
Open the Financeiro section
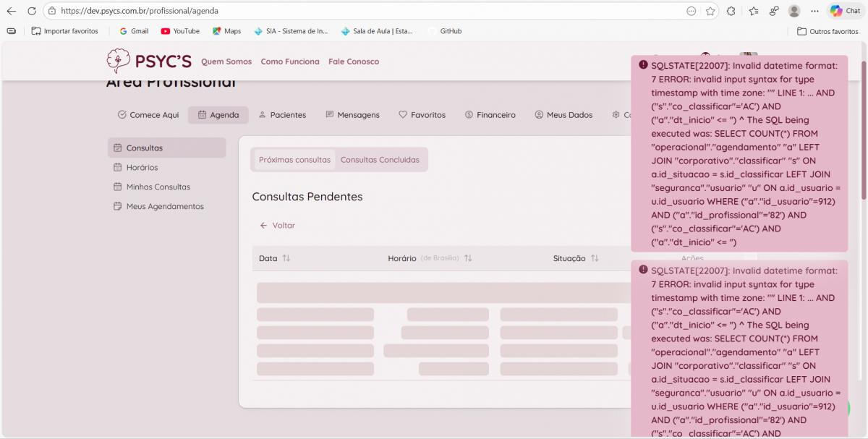pyautogui.click(x=490, y=115)
